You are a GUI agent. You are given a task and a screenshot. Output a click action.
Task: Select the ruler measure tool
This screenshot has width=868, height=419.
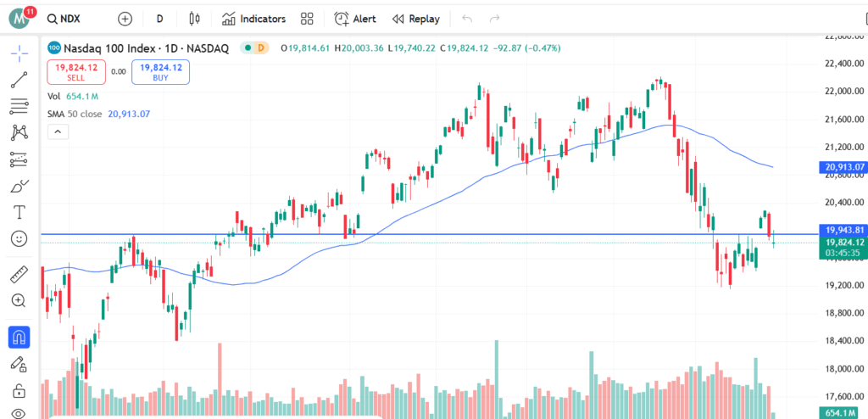point(19,274)
